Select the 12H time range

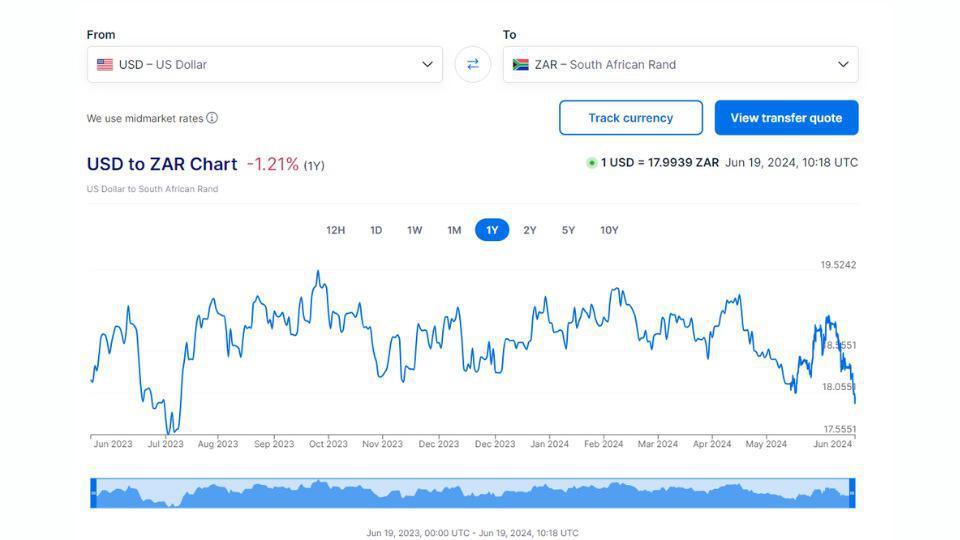click(335, 230)
